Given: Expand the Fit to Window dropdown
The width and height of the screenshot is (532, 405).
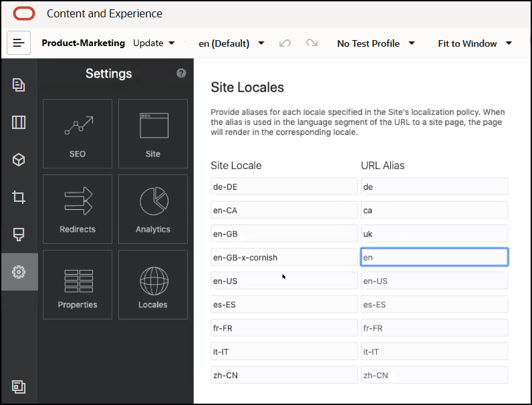Looking at the screenshot, I should click(x=475, y=43).
